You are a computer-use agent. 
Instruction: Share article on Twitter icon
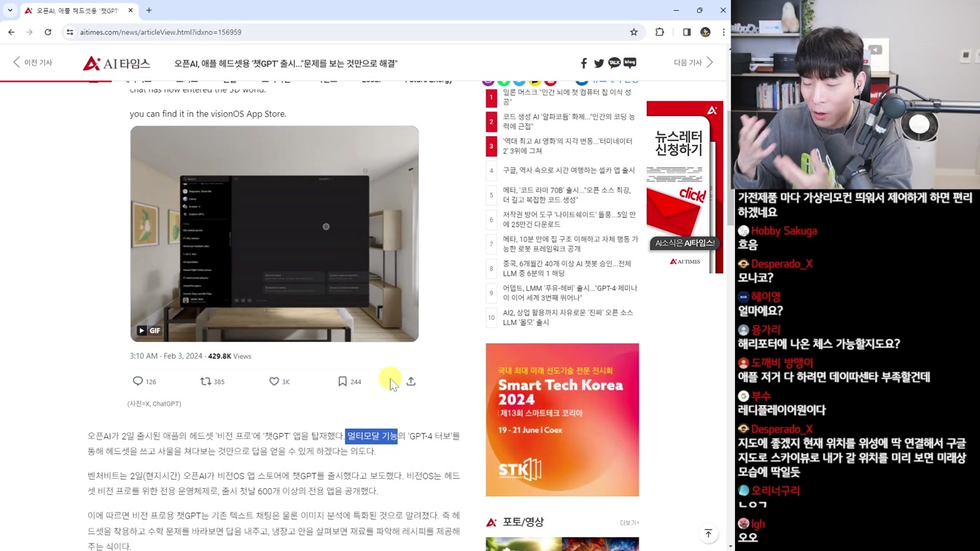[599, 63]
